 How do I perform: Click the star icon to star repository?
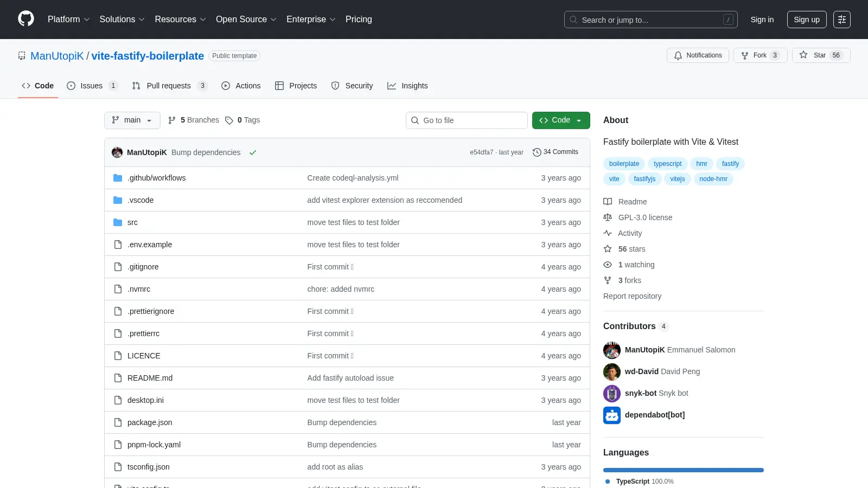coord(803,55)
